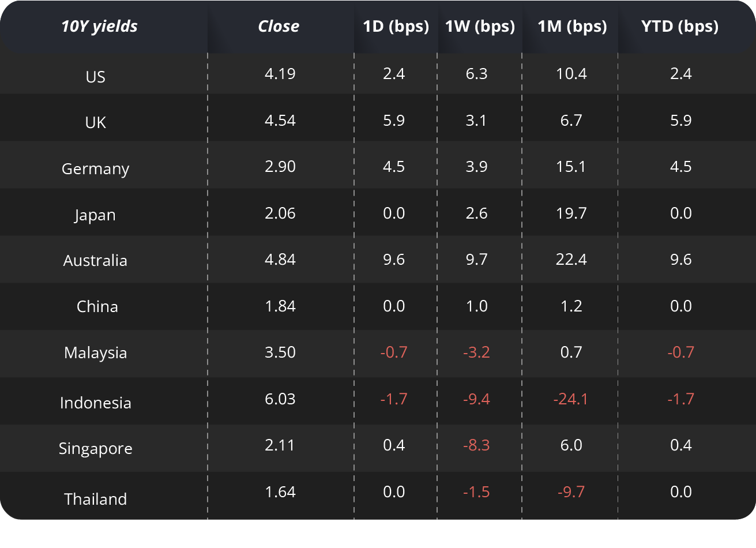Click Indonesia's 1M value -24.1

click(x=570, y=399)
